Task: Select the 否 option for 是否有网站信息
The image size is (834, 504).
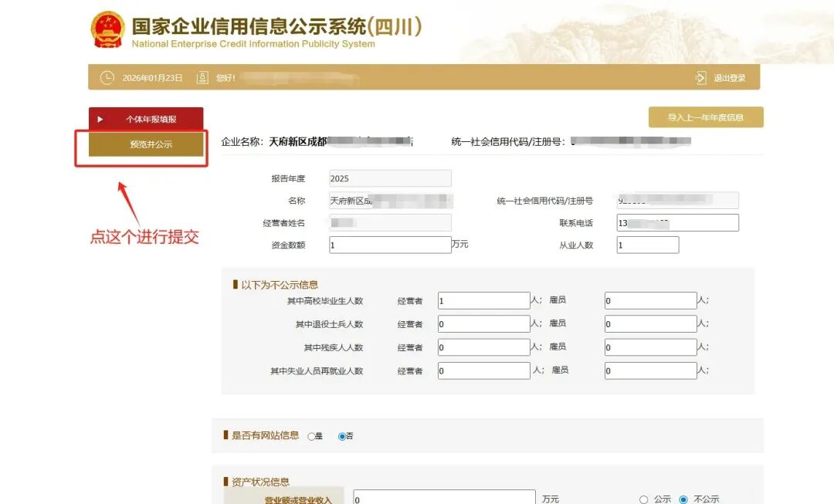Action: point(341,435)
